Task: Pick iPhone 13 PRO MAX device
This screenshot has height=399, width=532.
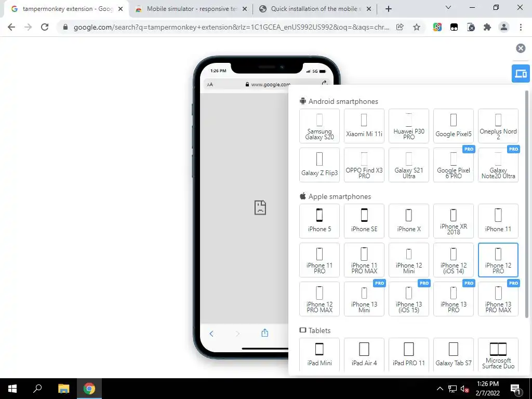Action: pyautogui.click(x=498, y=299)
